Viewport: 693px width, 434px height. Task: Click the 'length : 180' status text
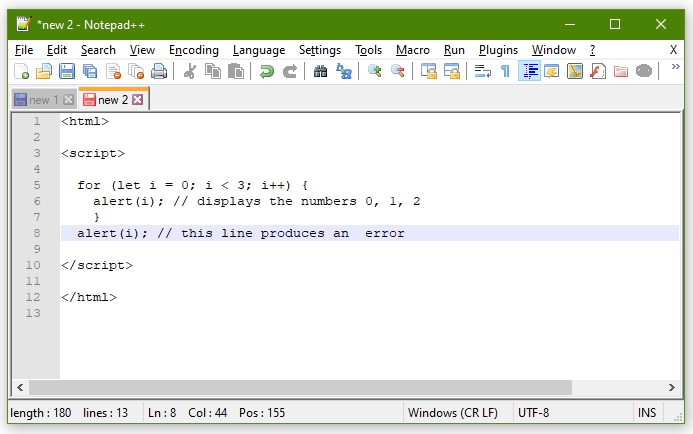(40, 413)
